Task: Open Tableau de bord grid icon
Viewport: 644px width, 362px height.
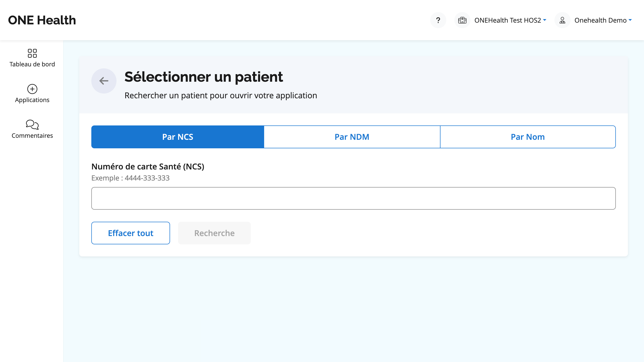Action: pos(32,53)
